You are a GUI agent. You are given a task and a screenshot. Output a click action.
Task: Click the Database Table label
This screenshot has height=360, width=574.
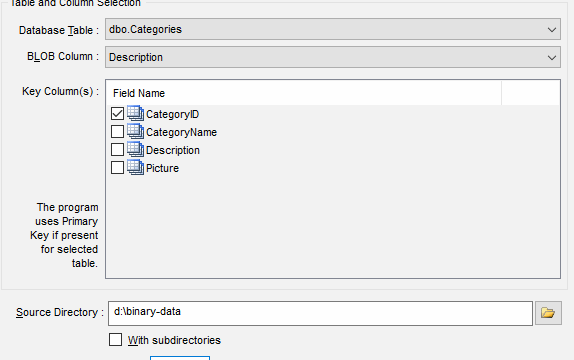pyautogui.click(x=59, y=30)
